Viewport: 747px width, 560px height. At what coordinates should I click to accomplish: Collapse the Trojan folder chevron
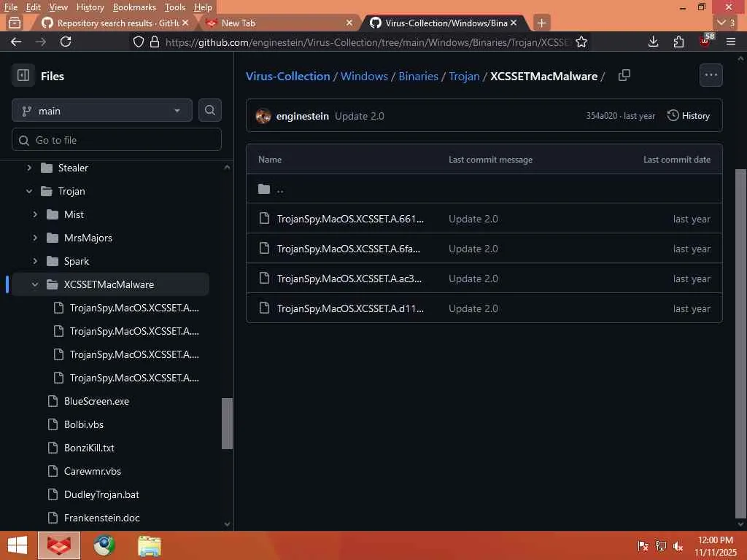click(x=29, y=191)
